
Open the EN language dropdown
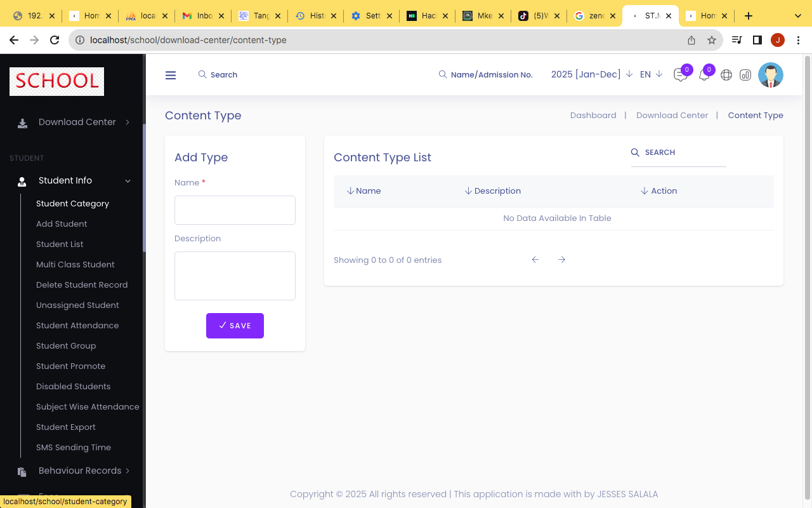tap(650, 74)
